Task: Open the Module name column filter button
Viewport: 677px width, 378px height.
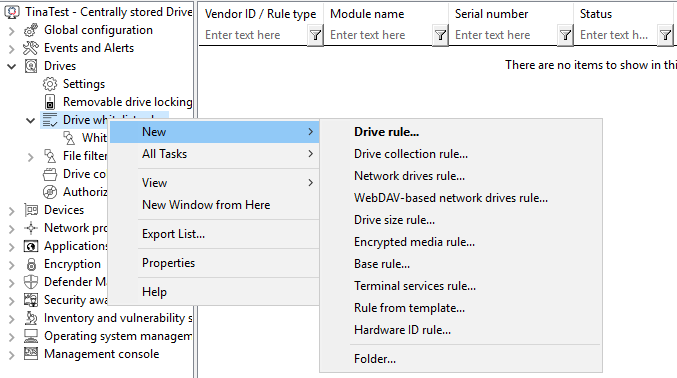Action: click(440, 35)
